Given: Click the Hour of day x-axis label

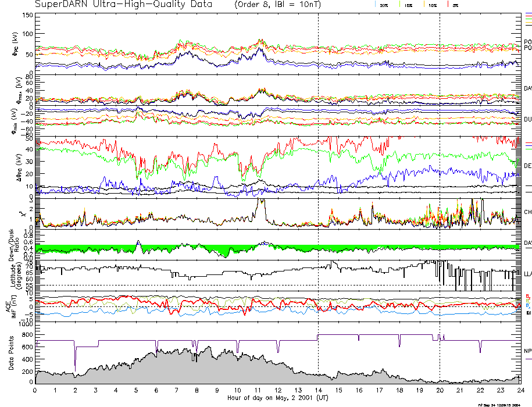Looking at the screenshot, I should coord(276,398).
